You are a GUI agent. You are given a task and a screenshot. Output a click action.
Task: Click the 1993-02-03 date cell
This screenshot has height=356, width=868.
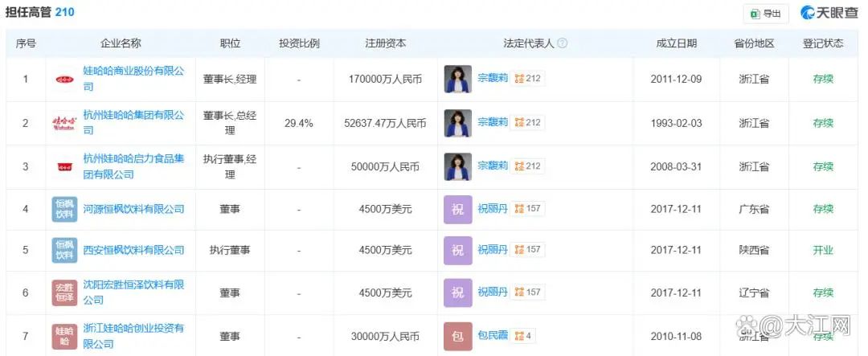click(676, 123)
